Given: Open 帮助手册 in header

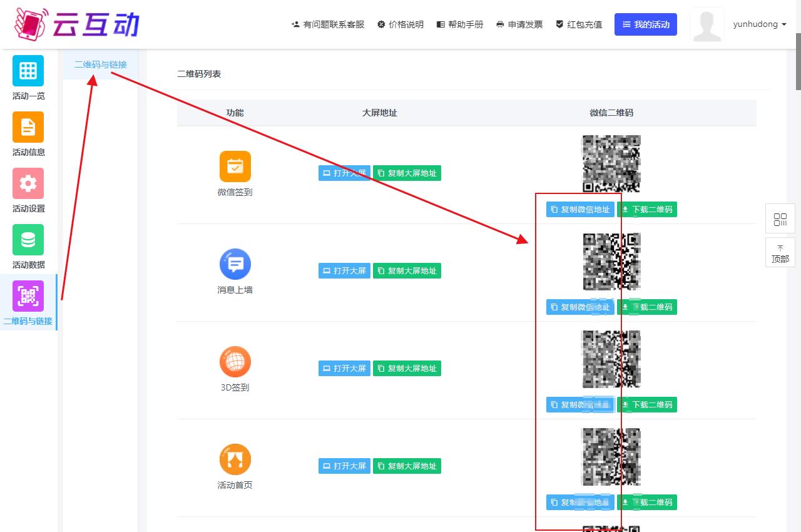Looking at the screenshot, I should (460, 24).
